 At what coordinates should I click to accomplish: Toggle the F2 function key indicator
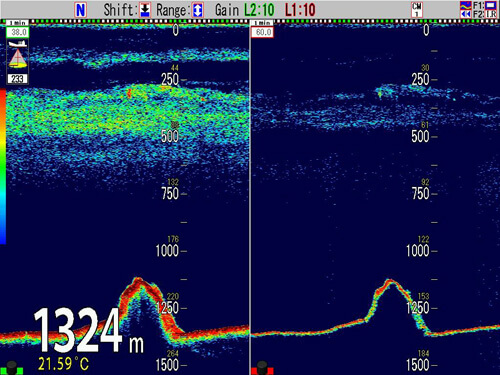tap(485, 14)
